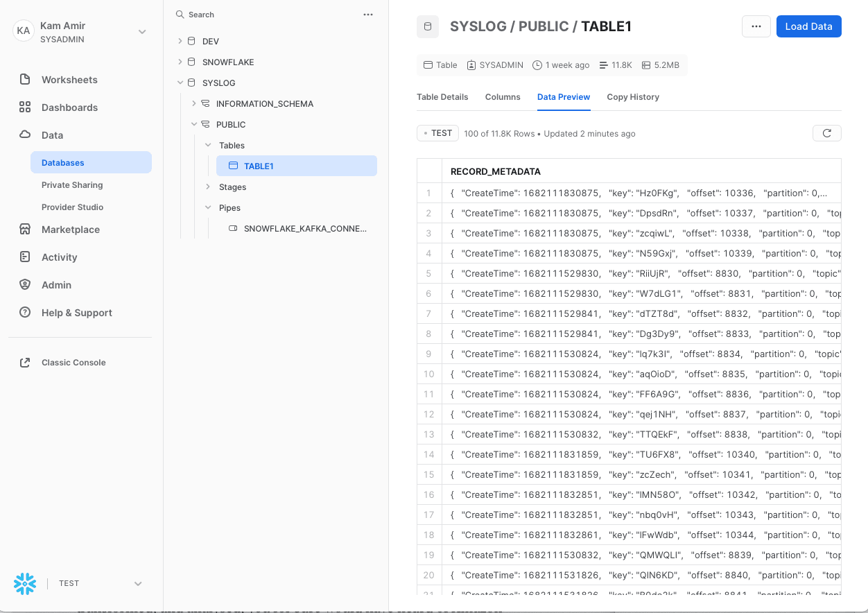This screenshot has height=613, width=868.
Task: Open Kam Amir account dropdown
Action: pyautogui.click(x=141, y=32)
